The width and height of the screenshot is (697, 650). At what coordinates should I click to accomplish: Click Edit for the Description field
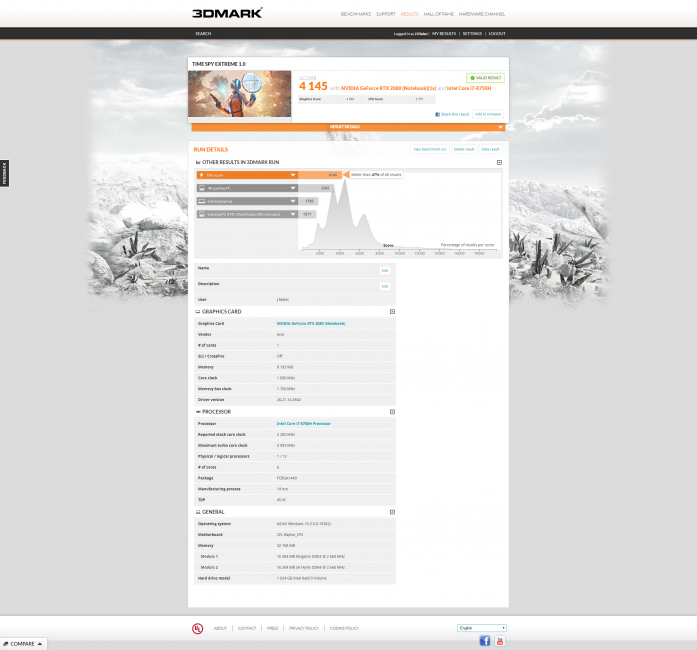385,286
